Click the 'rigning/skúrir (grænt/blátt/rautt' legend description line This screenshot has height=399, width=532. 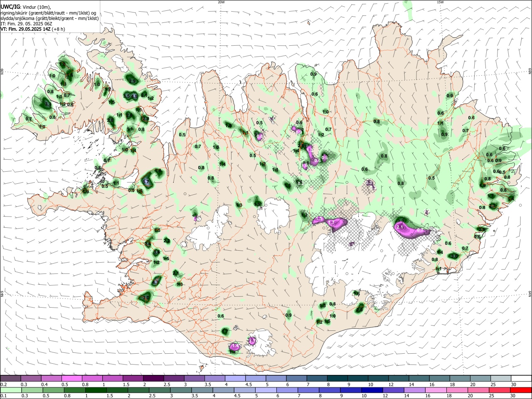[49, 13]
